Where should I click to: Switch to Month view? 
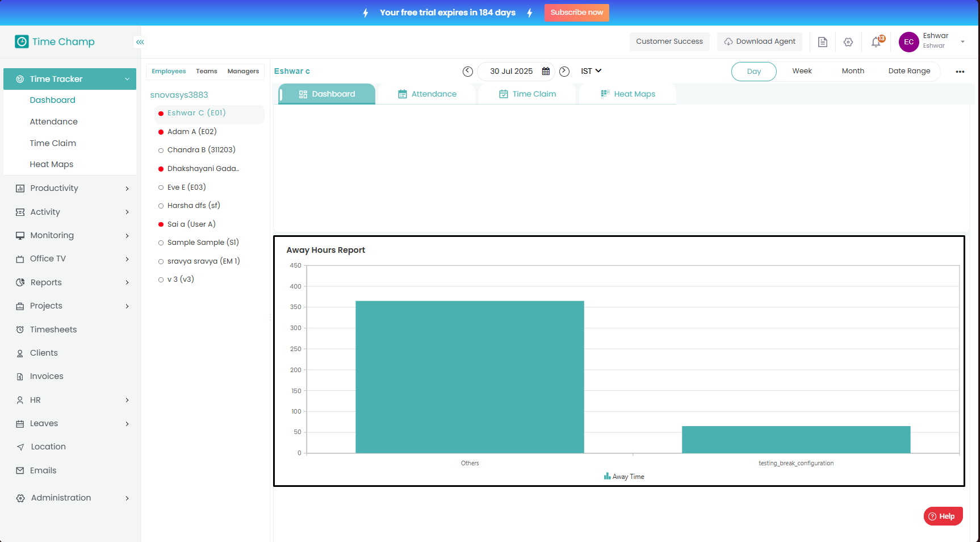click(852, 71)
